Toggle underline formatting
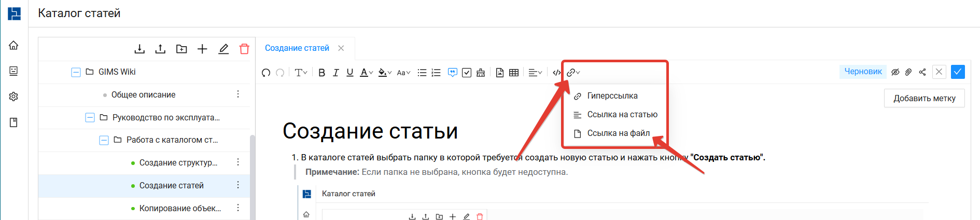This screenshot has height=220, width=980. (x=350, y=73)
